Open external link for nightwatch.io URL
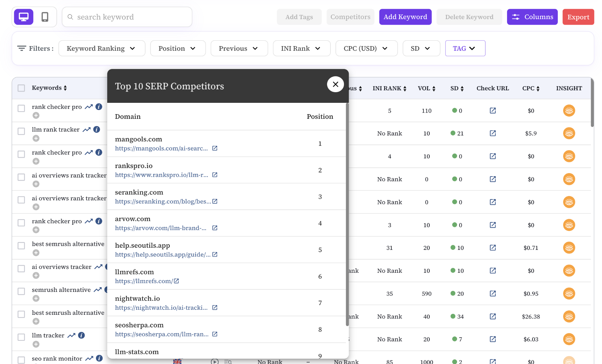 pos(215,308)
